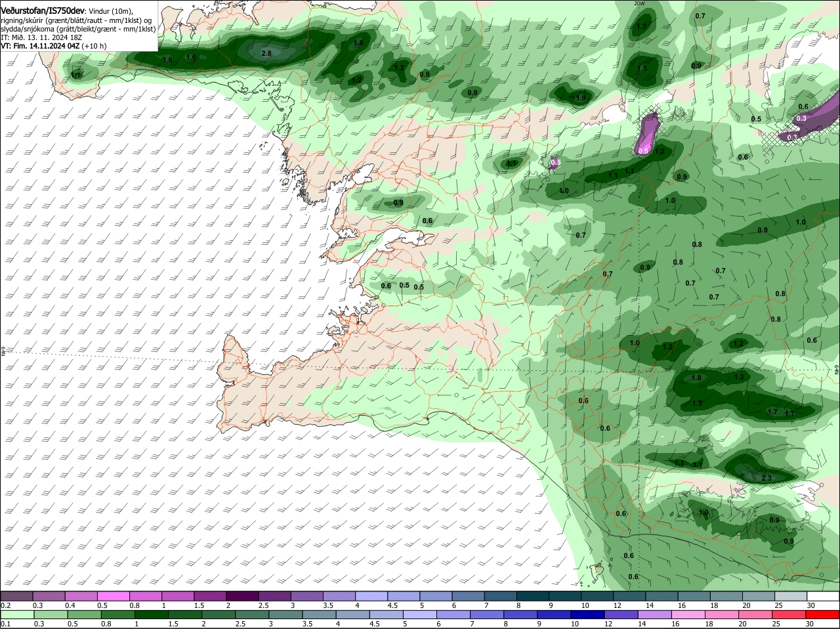Select the 'IT: Mið. 13. 11. 2024 18Z' line
Viewport: 840px width, 629px height.
41,37
